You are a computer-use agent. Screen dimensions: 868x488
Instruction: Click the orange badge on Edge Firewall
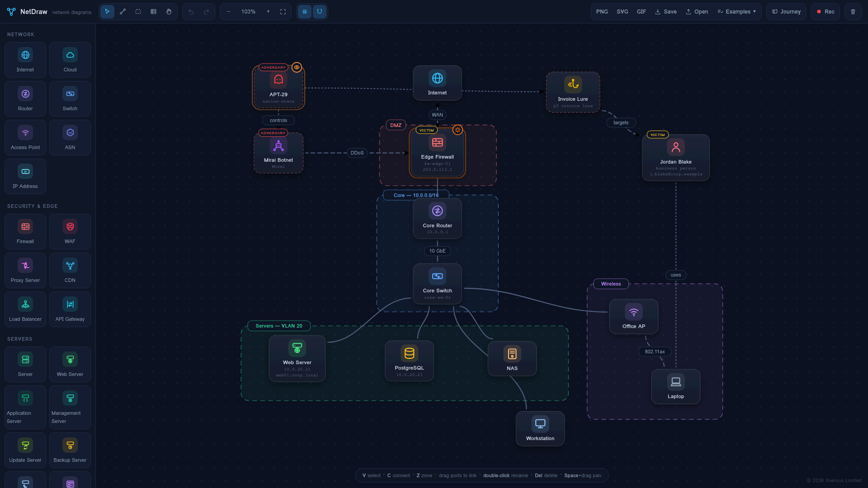coord(458,130)
